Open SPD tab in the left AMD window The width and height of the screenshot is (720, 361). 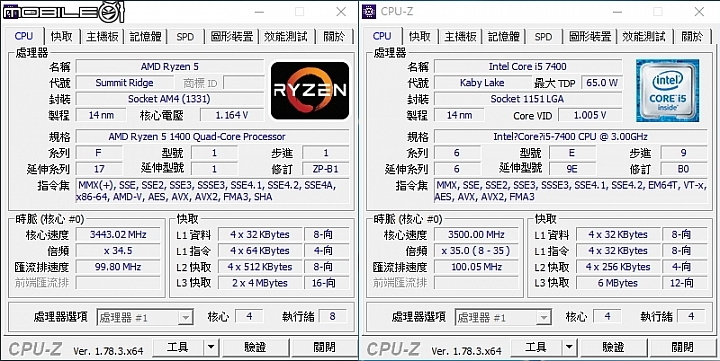coord(185,36)
